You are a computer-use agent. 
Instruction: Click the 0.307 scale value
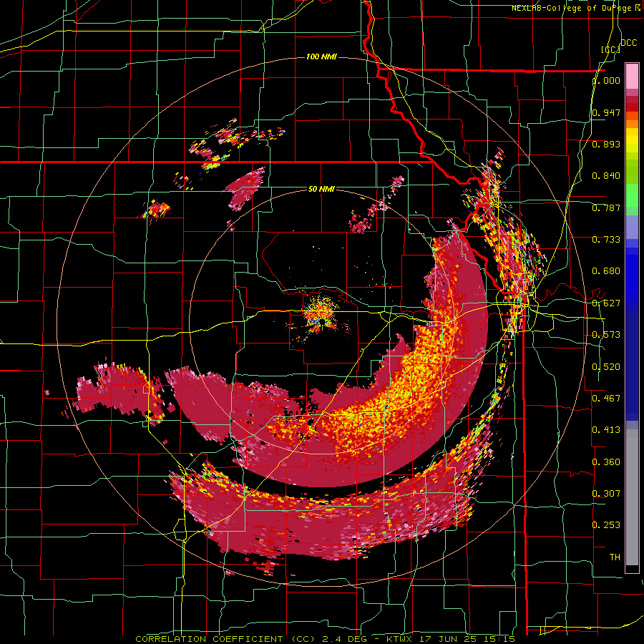606,494
